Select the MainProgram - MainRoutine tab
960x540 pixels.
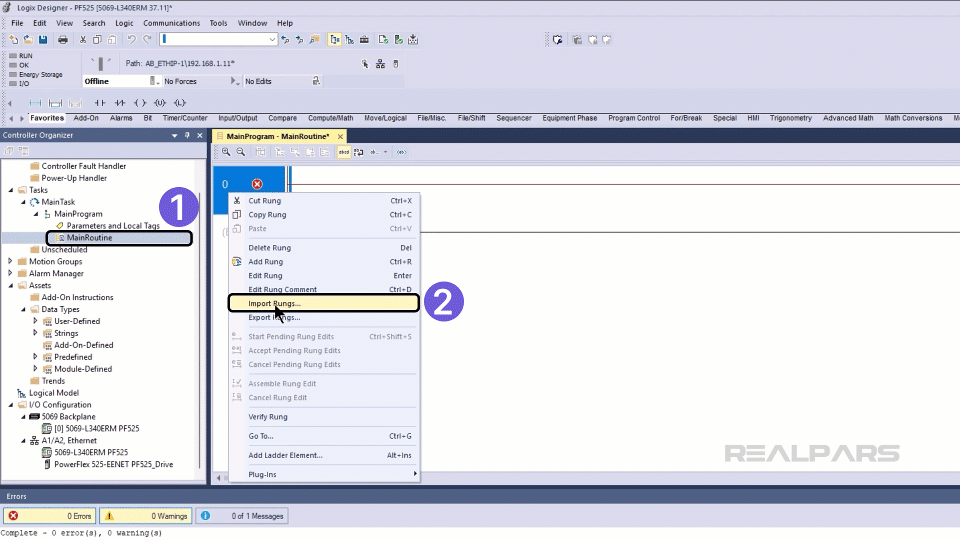277,137
